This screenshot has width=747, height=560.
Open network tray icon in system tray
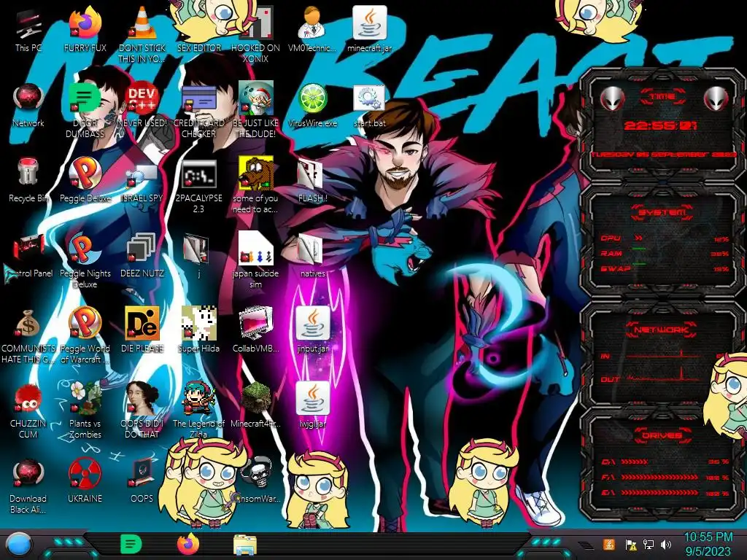point(649,544)
